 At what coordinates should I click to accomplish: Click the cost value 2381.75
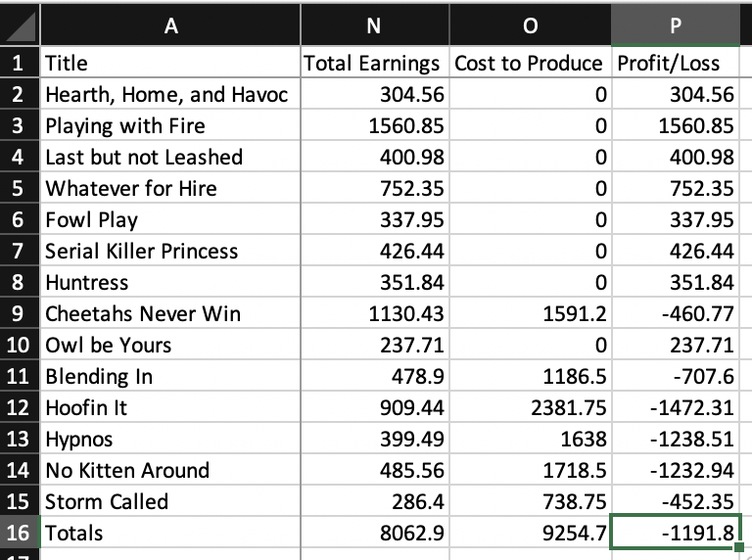(531, 407)
